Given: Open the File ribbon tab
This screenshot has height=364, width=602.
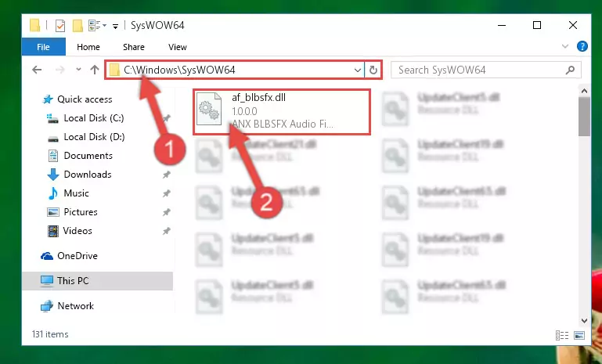Looking at the screenshot, I should point(43,47).
